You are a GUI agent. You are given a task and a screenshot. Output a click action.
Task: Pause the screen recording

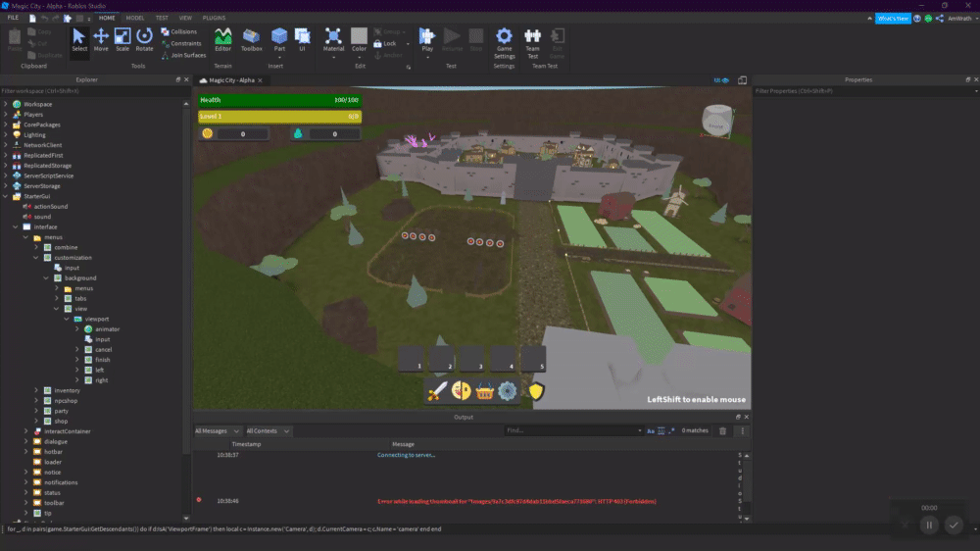point(929,525)
